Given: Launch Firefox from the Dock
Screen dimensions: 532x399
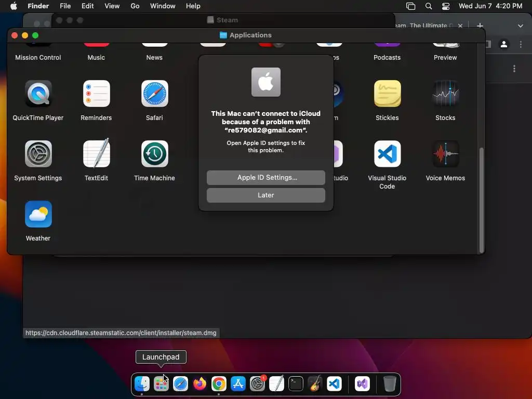Looking at the screenshot, I should coord(199,384).
